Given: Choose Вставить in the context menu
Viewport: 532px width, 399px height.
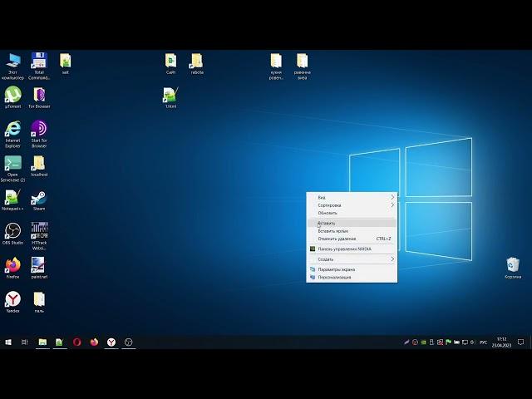Looking at the screenshot, I should tap(352, 224).
